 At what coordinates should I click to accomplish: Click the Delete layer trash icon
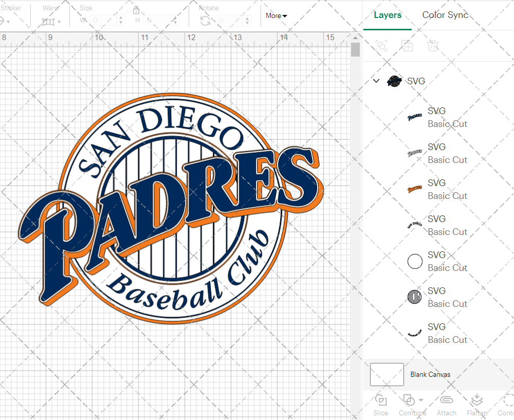(x=433, y=46)
